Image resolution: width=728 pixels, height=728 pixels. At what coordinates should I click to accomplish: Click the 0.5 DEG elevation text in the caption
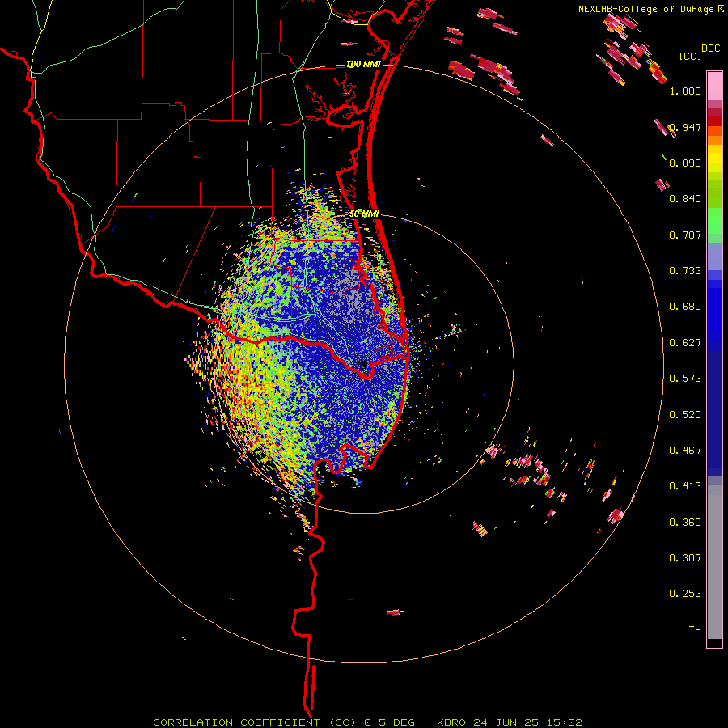click(x=390, y=722)
